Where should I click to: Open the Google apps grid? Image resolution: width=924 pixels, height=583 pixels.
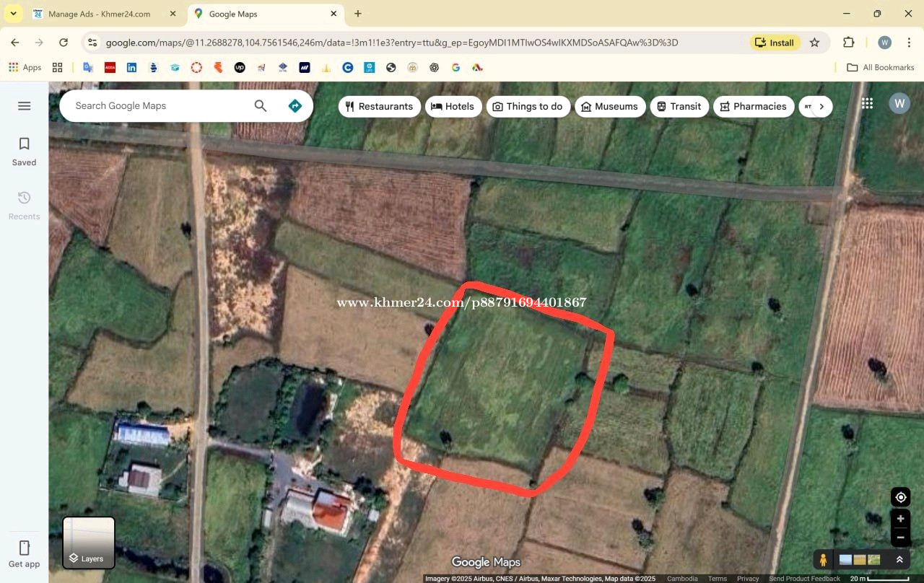(x=867, y=103)
